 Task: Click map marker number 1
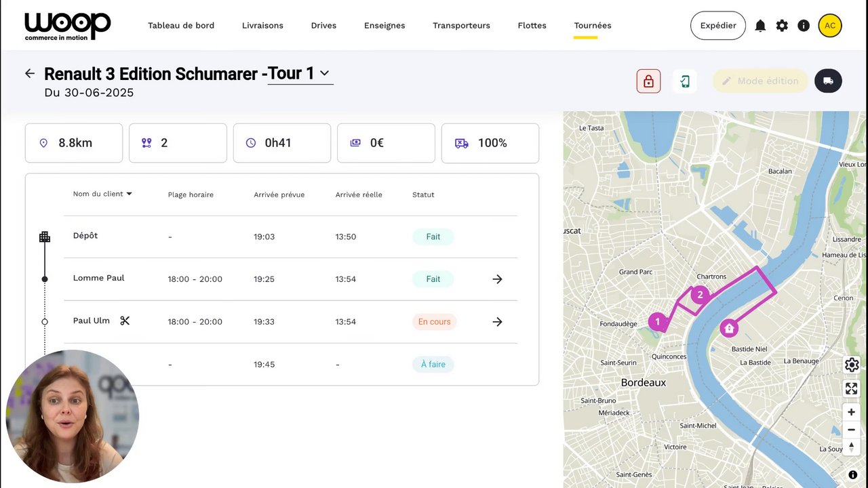[657, 322]
